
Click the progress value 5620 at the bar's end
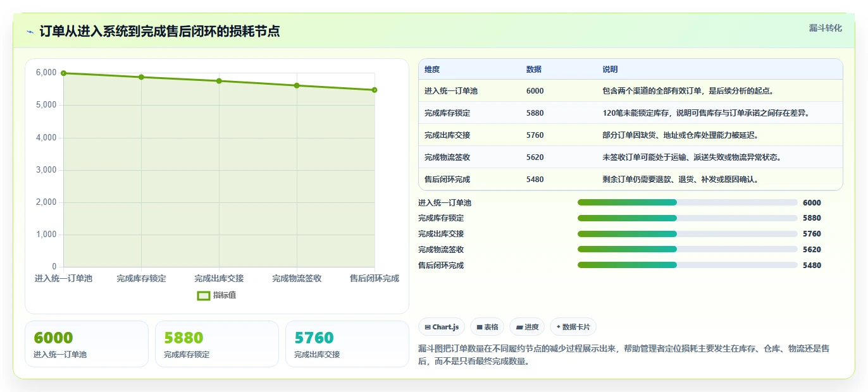point(812,250)
